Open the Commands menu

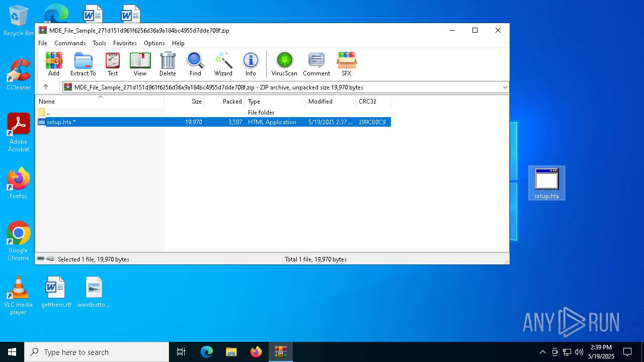click(x=70, y=43)
